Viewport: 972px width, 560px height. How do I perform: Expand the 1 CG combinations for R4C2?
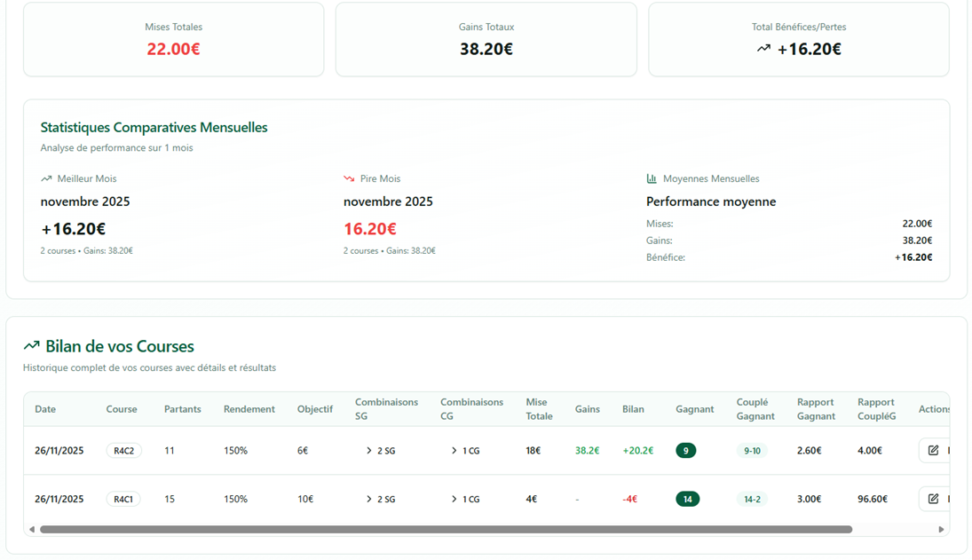point(465,451)
